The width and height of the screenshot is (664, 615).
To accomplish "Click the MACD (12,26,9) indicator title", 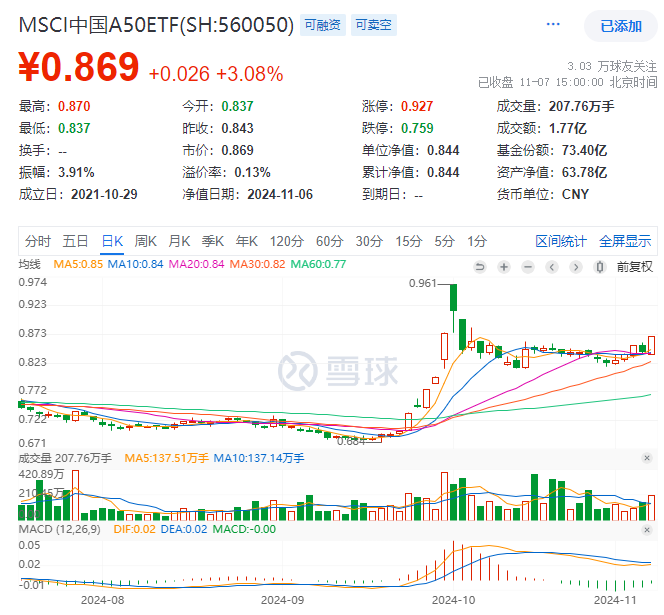I will 60,529.
